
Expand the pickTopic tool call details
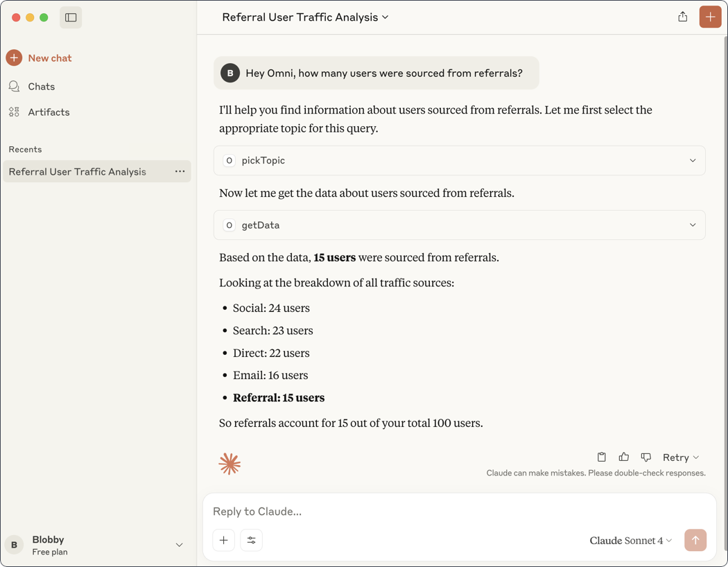click(x=692, y=160)
